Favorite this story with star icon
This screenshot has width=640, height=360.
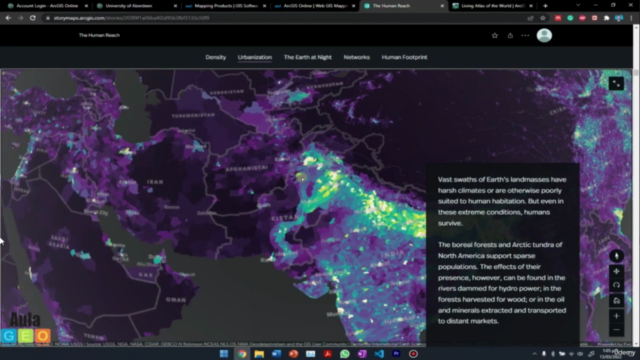[x=495, y=36]
